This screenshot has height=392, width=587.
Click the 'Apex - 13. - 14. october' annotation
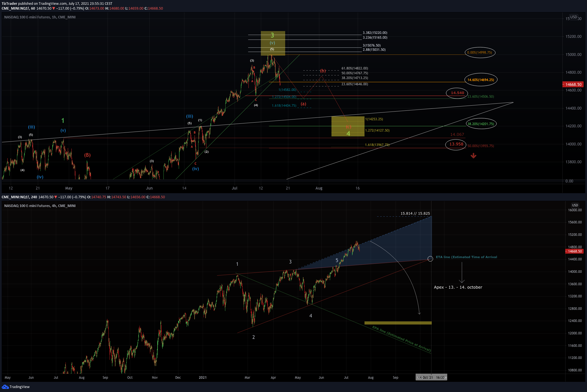(458, 287)
